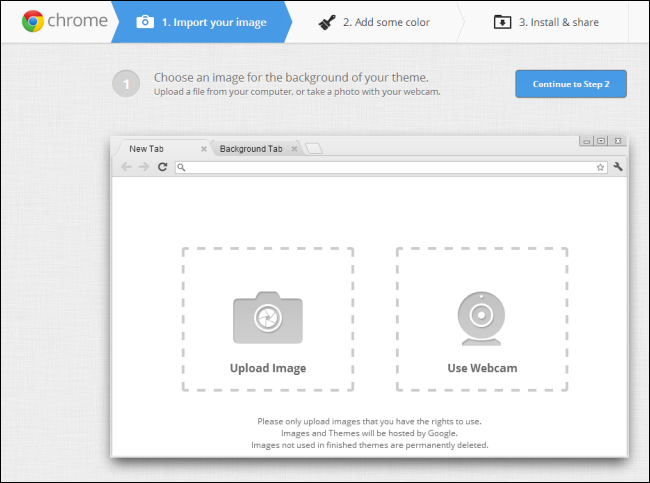Click the install download icon for step 3
The height and width of the screenshot is (483, 650).
[x=502, y=22]
